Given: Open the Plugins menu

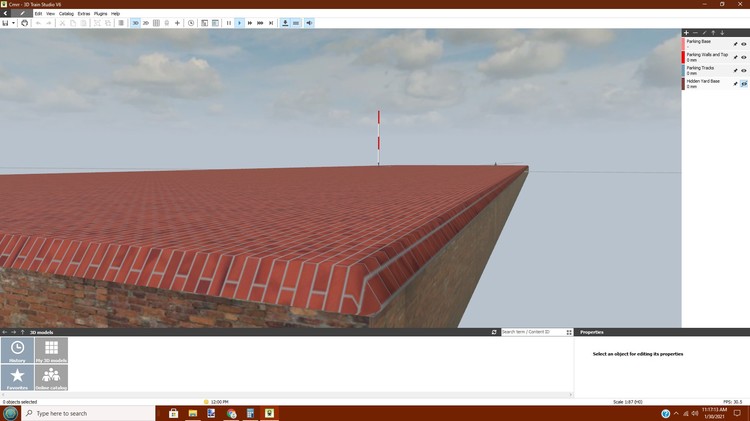Looking at the screenshot, I should click(x=100, y=14).
